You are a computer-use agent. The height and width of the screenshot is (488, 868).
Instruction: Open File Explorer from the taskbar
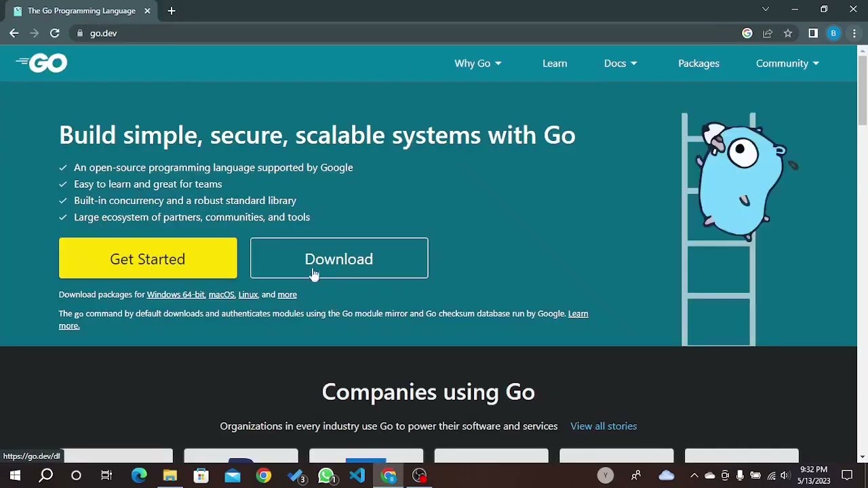pyautogui.click(x=170, y=476)
